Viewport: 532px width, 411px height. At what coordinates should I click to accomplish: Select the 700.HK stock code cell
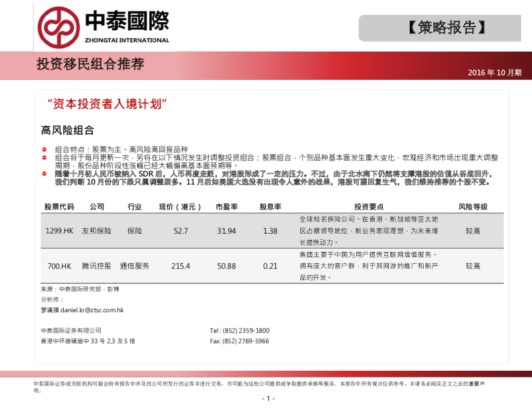point(59,266)
